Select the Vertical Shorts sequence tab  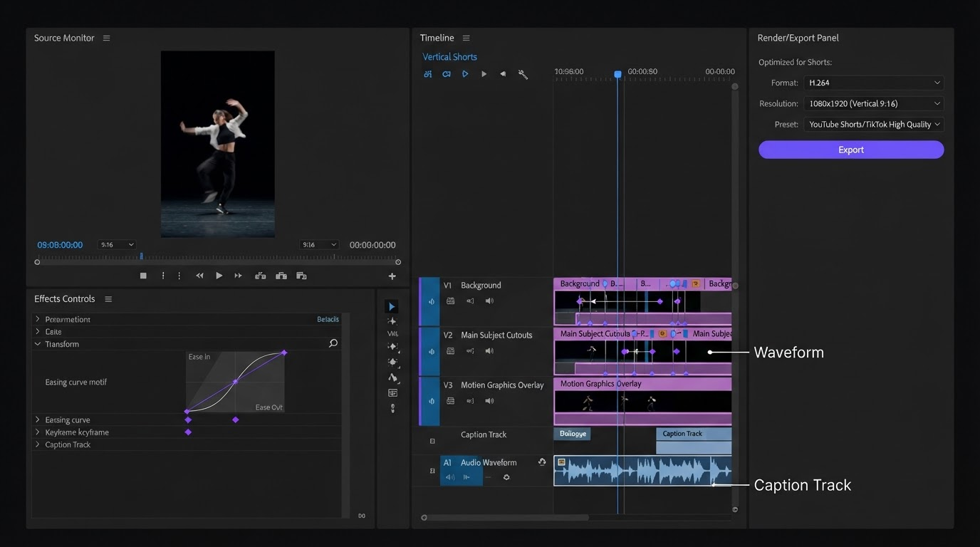(x=449, y=57)
